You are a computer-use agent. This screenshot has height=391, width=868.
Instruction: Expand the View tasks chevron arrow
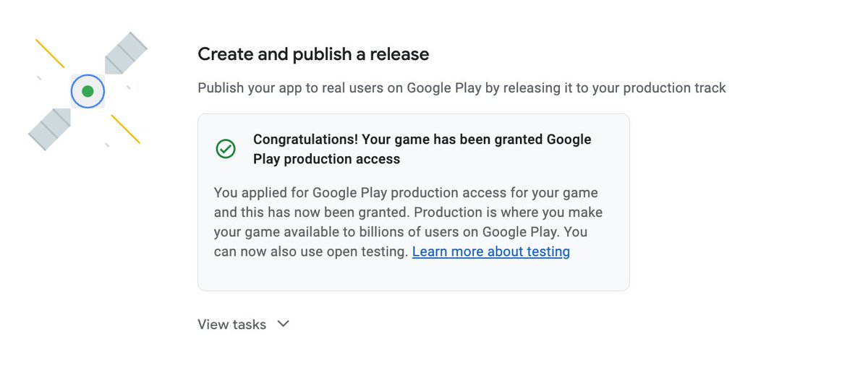pos(284,324)
